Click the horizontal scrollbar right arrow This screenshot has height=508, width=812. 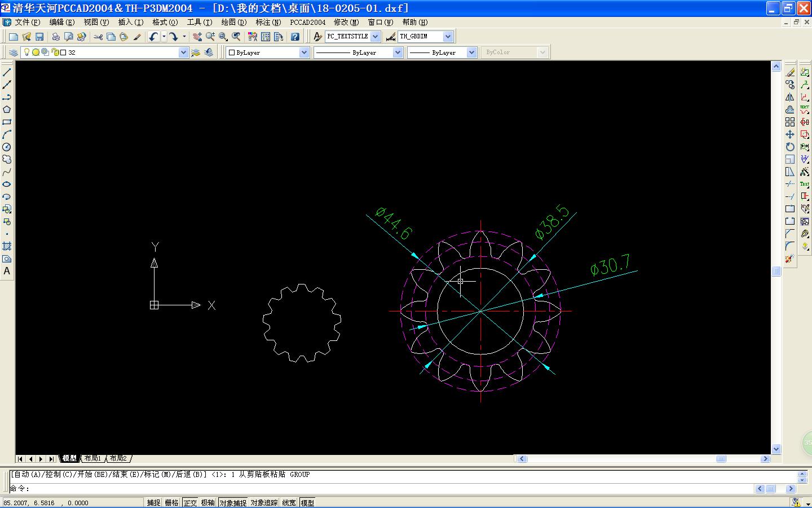[x=765, y=459]
